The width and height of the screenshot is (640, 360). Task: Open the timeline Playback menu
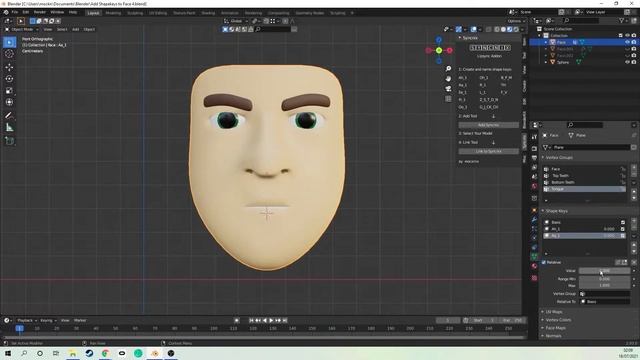(27, 320)
